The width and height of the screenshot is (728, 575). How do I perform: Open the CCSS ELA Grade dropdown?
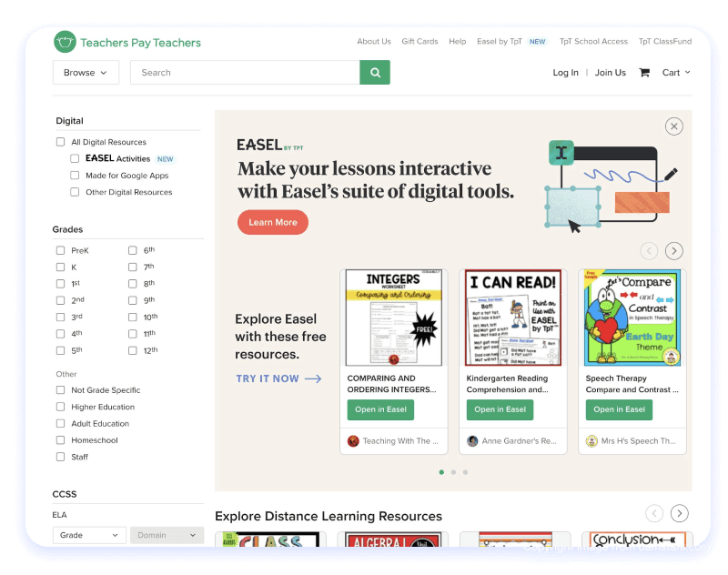[89, 536]
